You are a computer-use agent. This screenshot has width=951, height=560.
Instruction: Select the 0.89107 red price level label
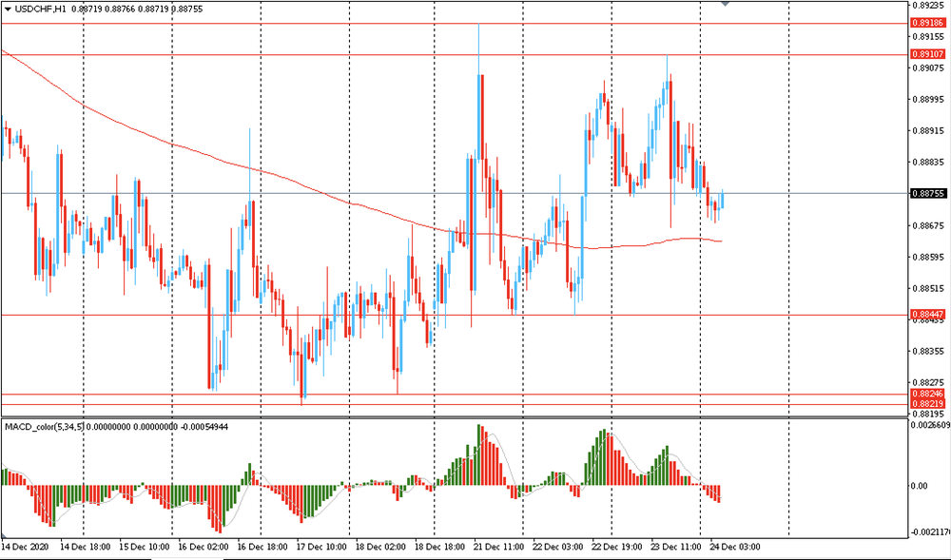[x=926, y=54]
